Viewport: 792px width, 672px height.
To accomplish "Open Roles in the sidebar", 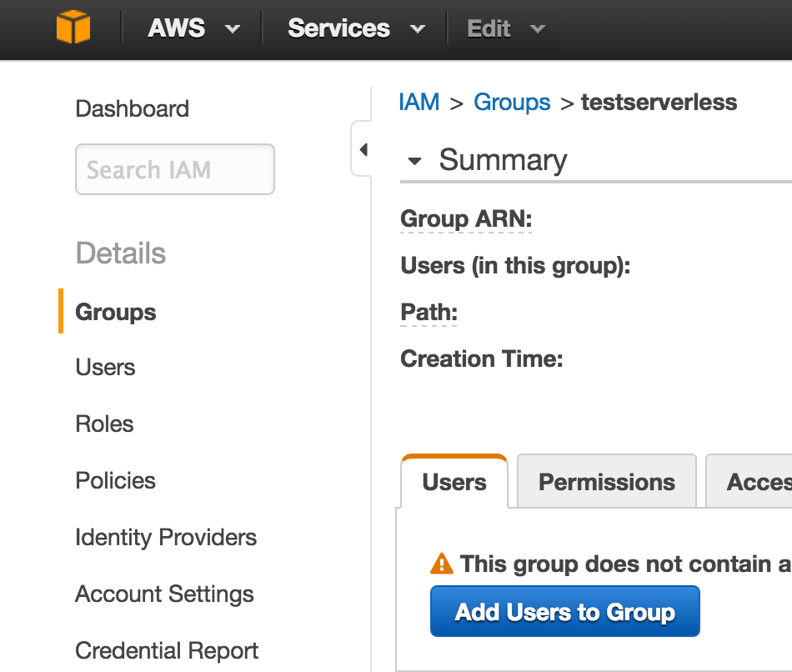I will tap(104, 424).
